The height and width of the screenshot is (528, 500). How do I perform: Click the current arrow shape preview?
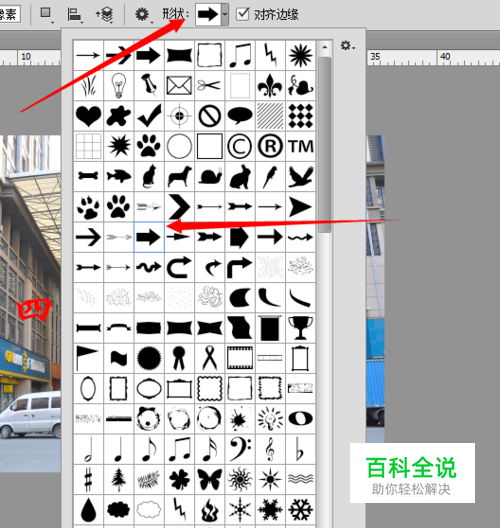(x=208, y=14)
